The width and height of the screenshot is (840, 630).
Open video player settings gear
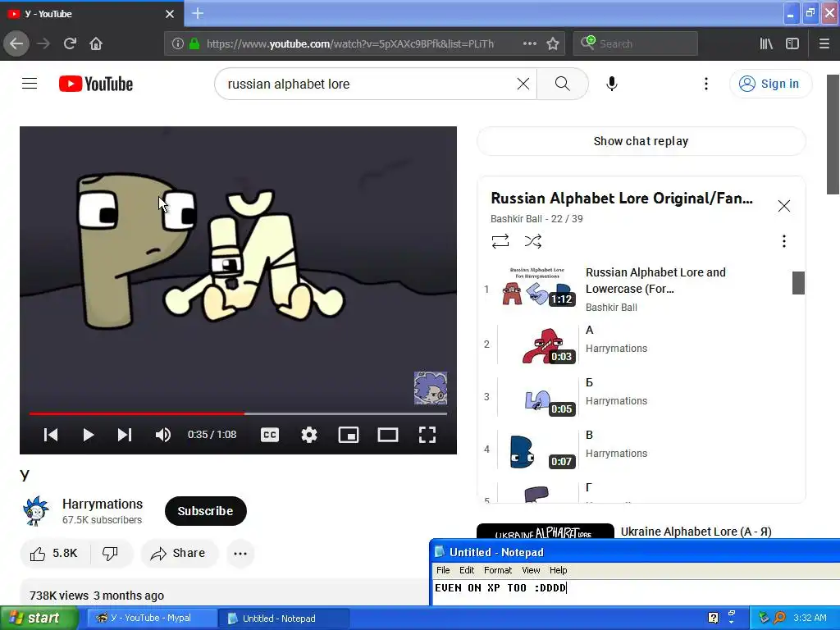[309, 435]
